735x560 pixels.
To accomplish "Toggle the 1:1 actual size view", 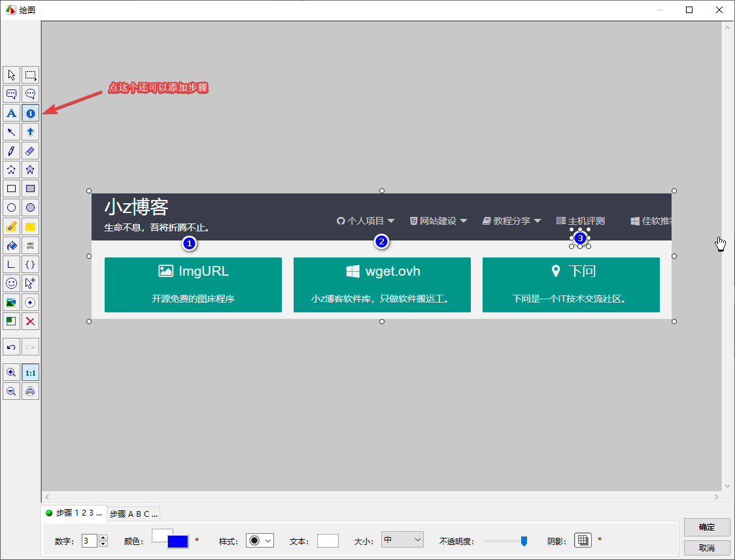I will [x=30, y=372].
